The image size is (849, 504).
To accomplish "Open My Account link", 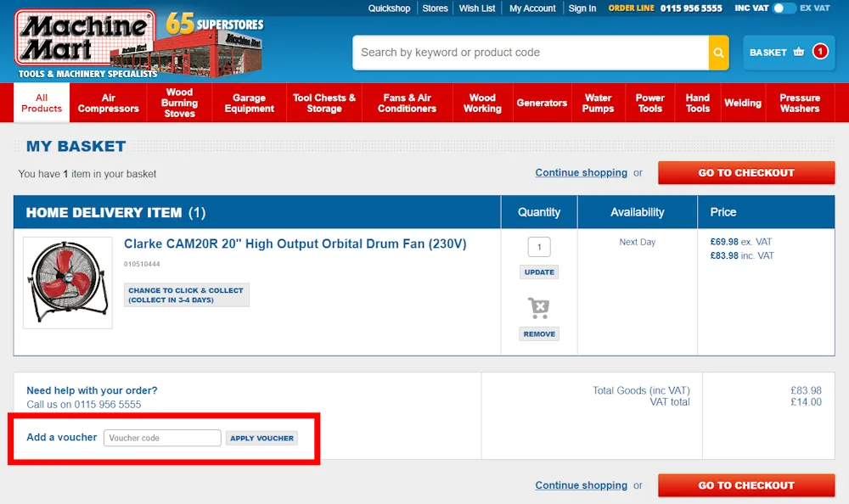I will 532,8.
